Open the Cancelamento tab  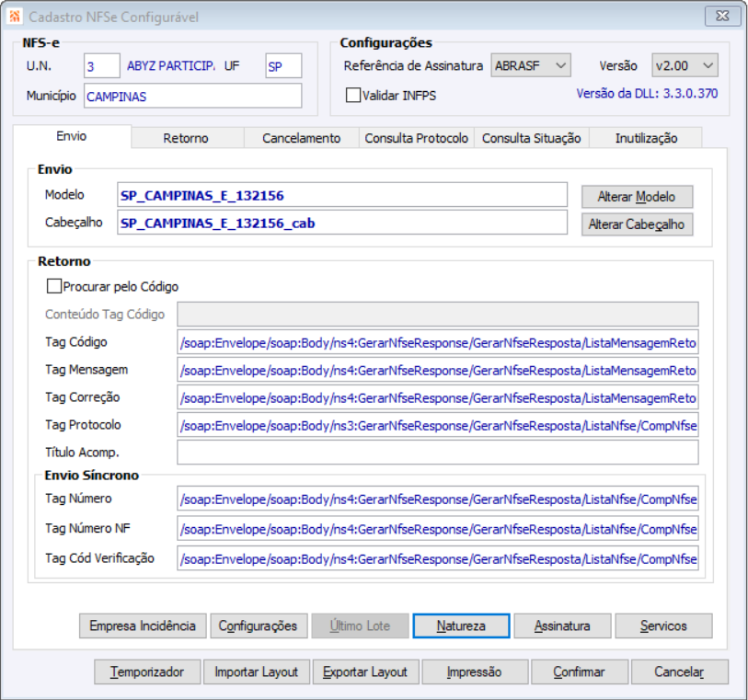coord(302,138)
